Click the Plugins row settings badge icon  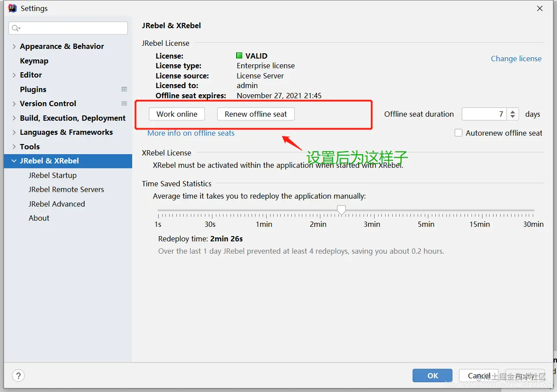pyautogui.click(x=124, y=89)
